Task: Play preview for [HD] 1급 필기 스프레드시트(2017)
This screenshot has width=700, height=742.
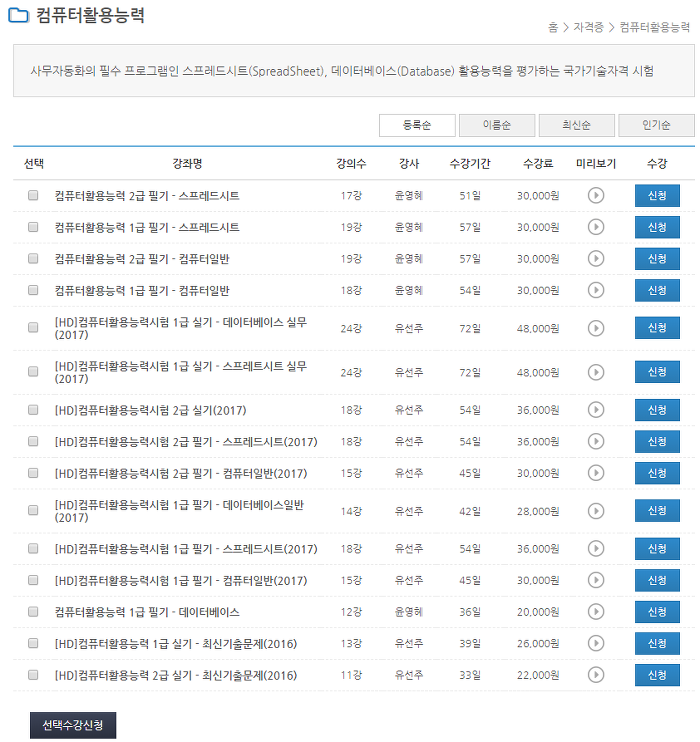Action: (x=595, y=549)
